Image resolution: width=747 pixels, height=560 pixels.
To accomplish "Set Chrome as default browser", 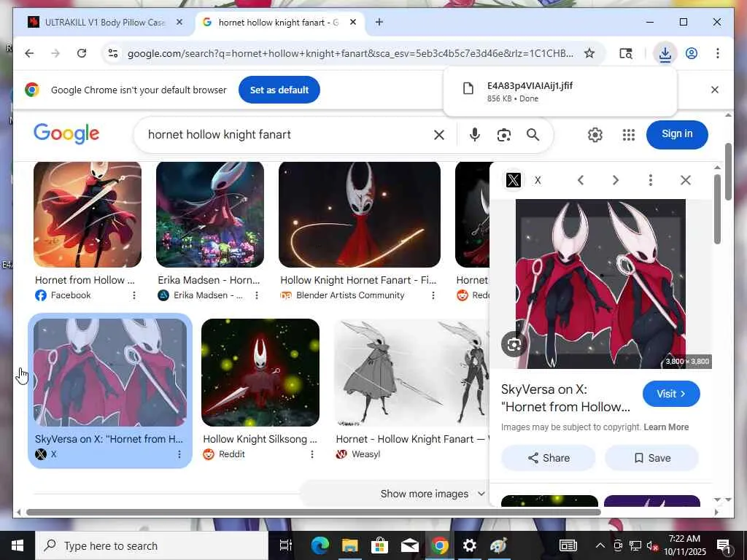I will click(279, 90).
